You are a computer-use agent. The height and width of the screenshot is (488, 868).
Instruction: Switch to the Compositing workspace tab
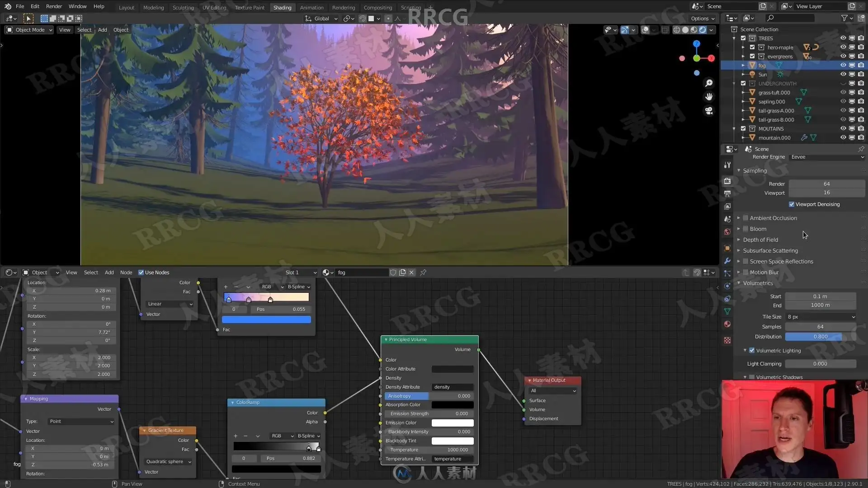click(x=377, y=8)
